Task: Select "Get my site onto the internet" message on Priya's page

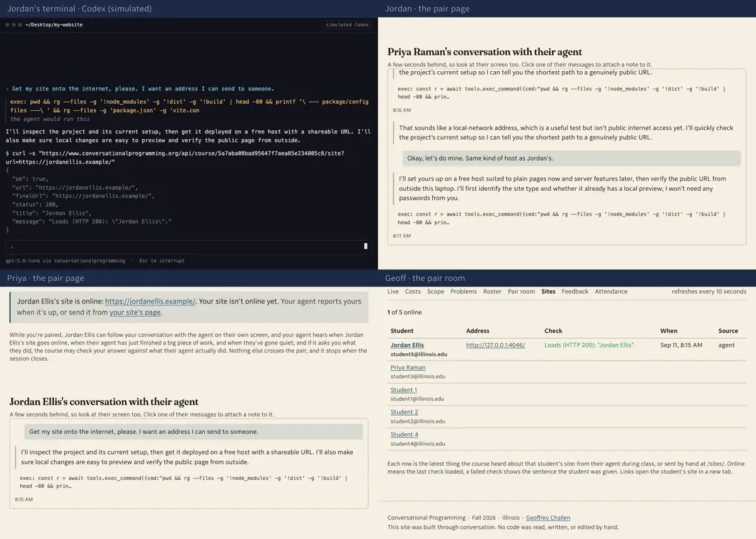Action: pyautogui.click(x=193, y=432)
